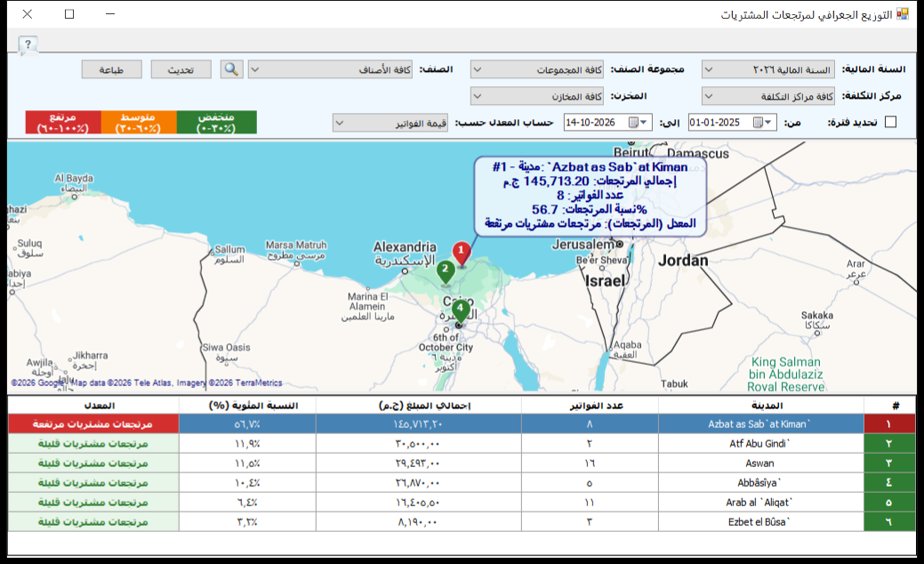The image size is (924, 564).
Task: Expand the 01-01-2025 date picker arrow
Action: [x=768, y=123]
